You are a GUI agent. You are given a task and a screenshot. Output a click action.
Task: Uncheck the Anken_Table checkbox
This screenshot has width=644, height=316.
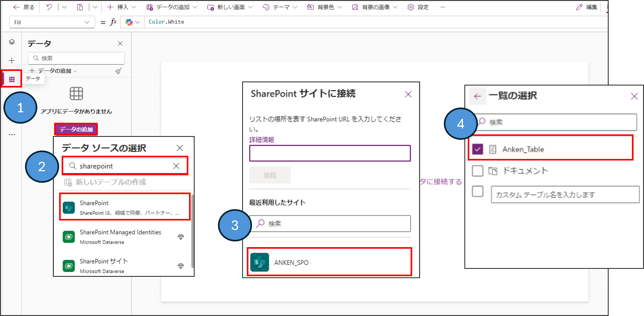(477, 149)
